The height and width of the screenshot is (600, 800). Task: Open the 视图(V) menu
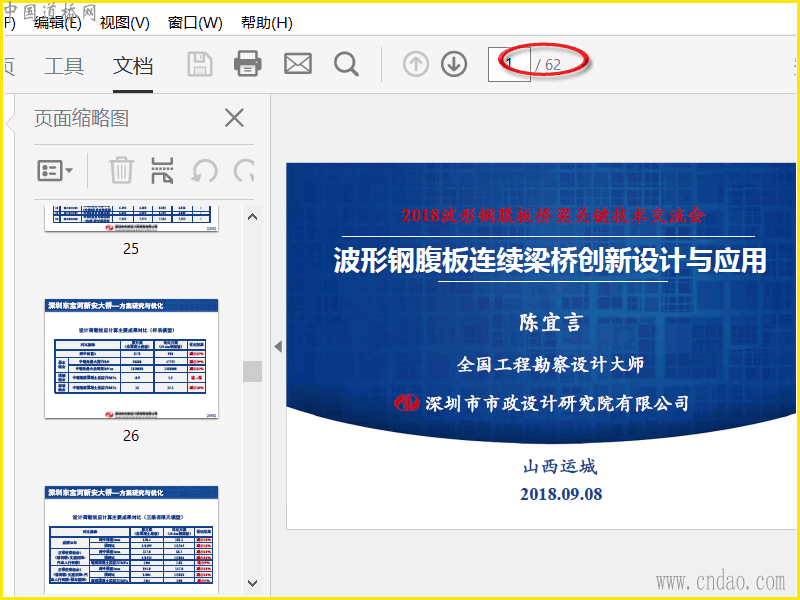[x=124, y=23]
